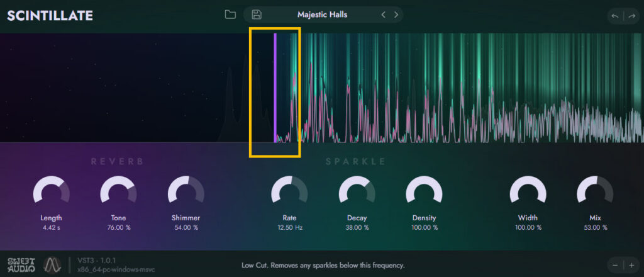
Task: Click the Width knob
Action: (528, 190)
